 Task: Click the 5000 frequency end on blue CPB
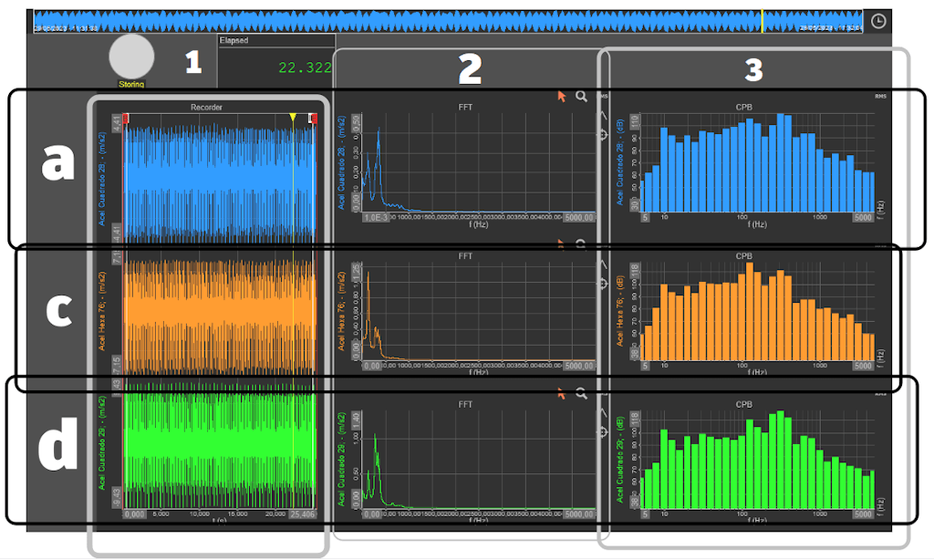(863, 217)
